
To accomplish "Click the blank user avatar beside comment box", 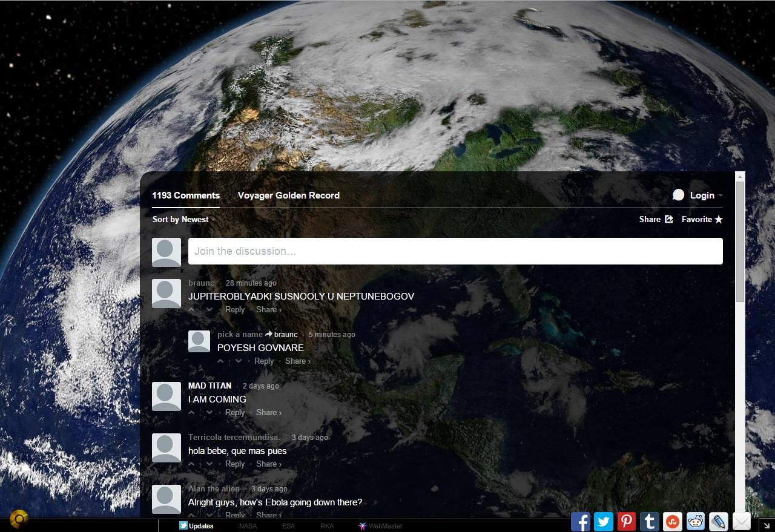I will [167, 252].
